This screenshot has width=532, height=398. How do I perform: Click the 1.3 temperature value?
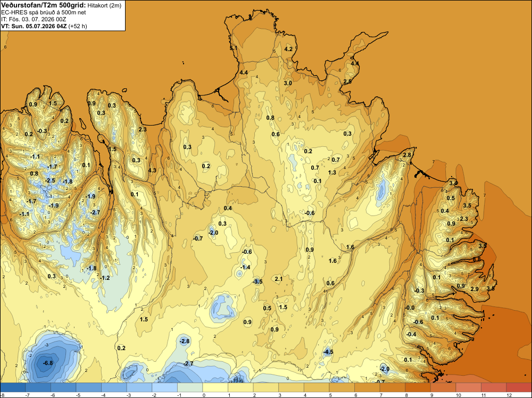point(332,172)
